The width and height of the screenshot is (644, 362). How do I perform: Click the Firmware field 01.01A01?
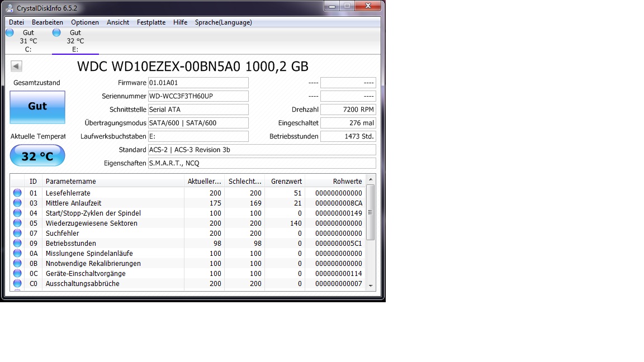click(198, 83)
